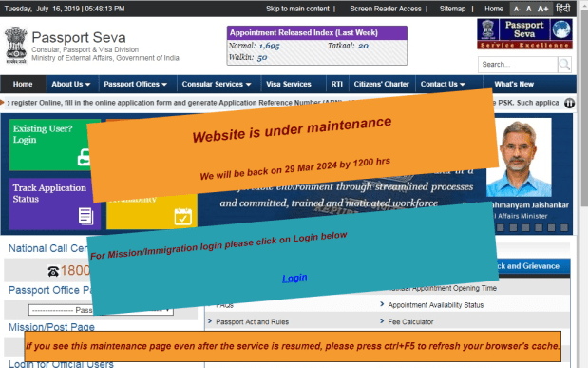588x368 pixels.
Task: Open the Citizens' Charter menu item
Action: pyautogui.click(x=381, y=84)
